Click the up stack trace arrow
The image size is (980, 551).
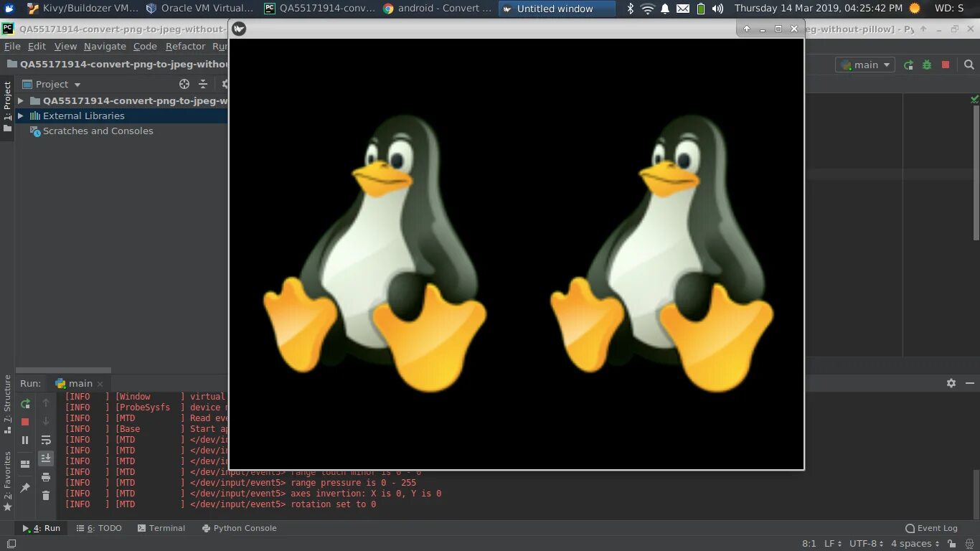pyautogui.click(x=46, y=403)
